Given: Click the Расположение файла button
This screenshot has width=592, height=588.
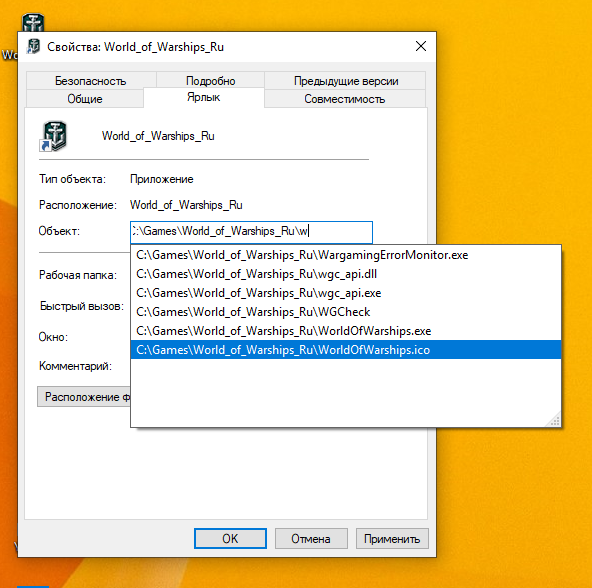Looking at the screenshot, I should pyautogui.click(x=84, y=397).
